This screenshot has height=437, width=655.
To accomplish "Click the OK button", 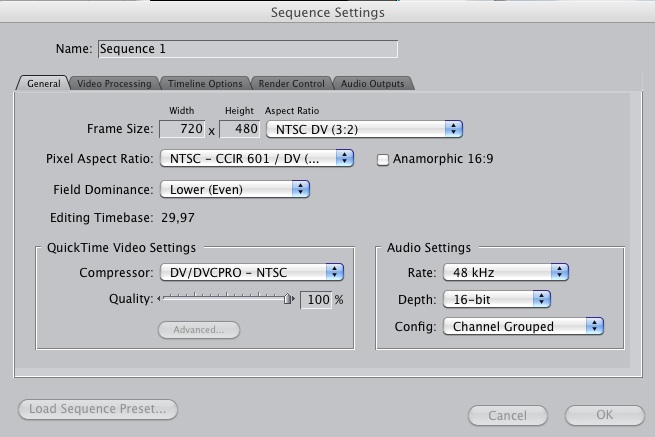I will 604,415.
